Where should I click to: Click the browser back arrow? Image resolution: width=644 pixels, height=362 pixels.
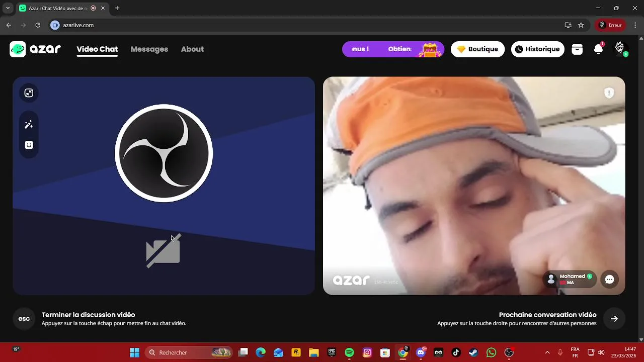9,25
